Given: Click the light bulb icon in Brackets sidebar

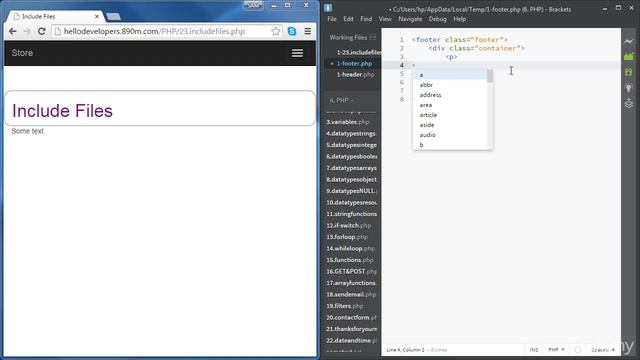Looking at the screenshot, I should click(x=629, y=88).
